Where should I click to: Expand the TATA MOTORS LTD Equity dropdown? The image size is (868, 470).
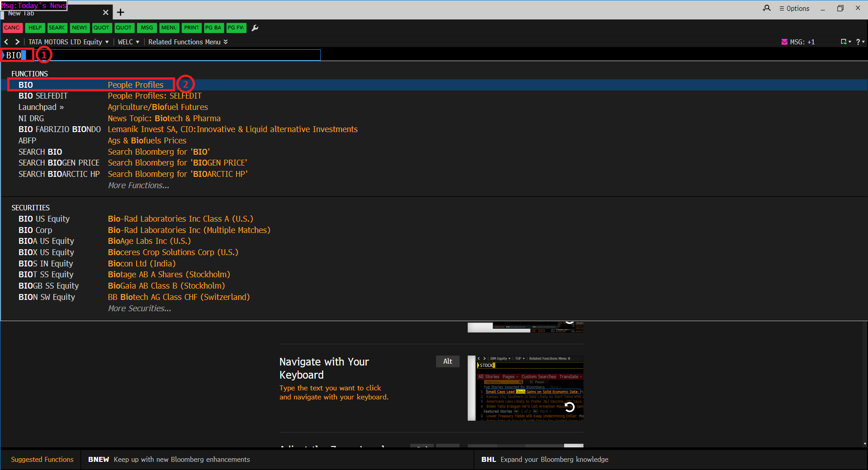69,42
